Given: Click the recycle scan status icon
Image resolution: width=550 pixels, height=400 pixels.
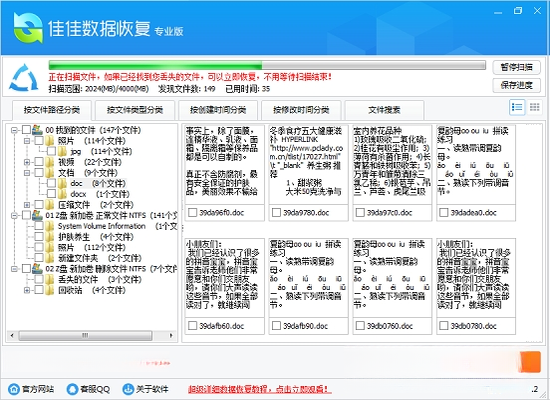Looking at the screenshot, I should click(24, 77).
